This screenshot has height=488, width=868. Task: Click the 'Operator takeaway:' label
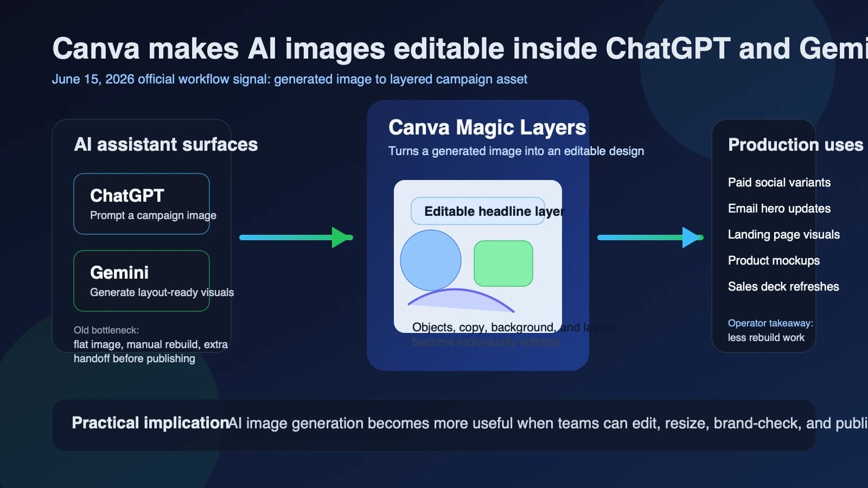(770, 323)
